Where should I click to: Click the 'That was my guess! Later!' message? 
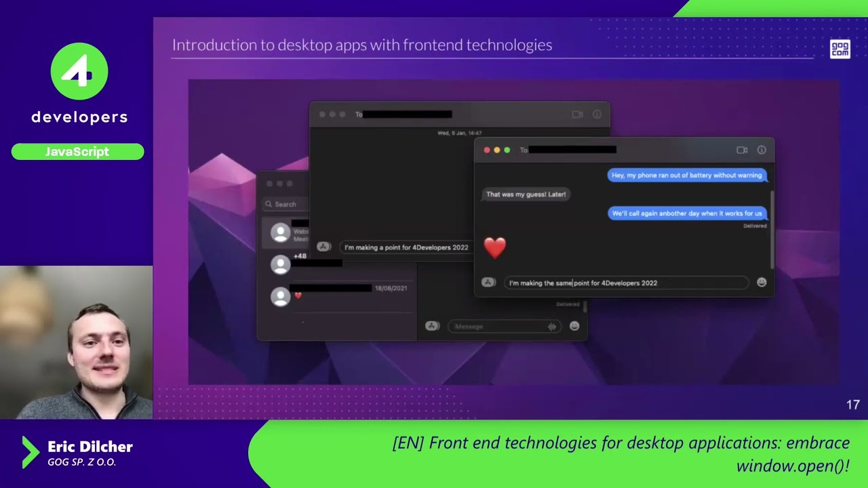tap(526, 194)
